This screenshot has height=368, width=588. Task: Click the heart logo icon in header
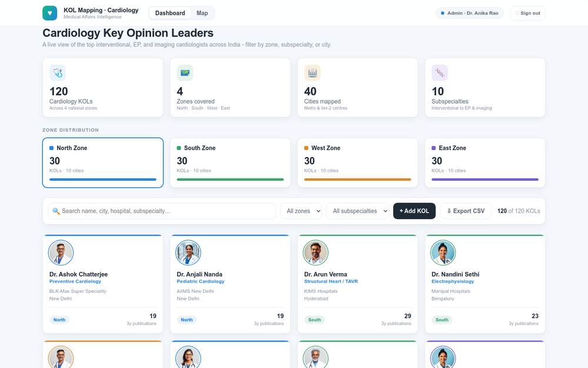(49, 13)
